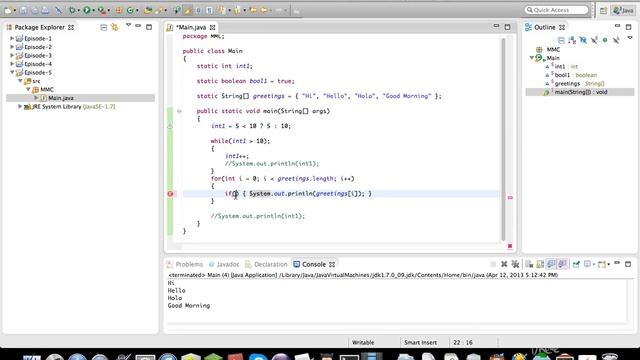Switch to the Javadoc tab
The image size is (640, 360).
pyautogui.click(x=224, y=264)
